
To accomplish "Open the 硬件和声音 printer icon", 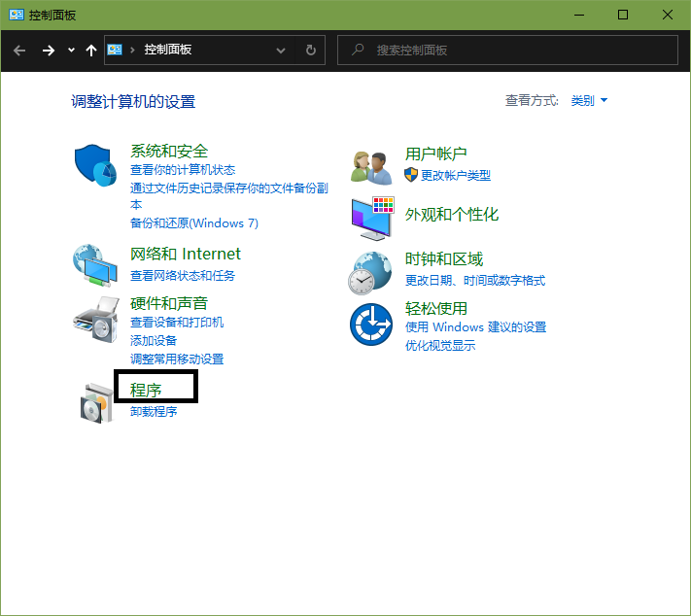I will point(96,320).
